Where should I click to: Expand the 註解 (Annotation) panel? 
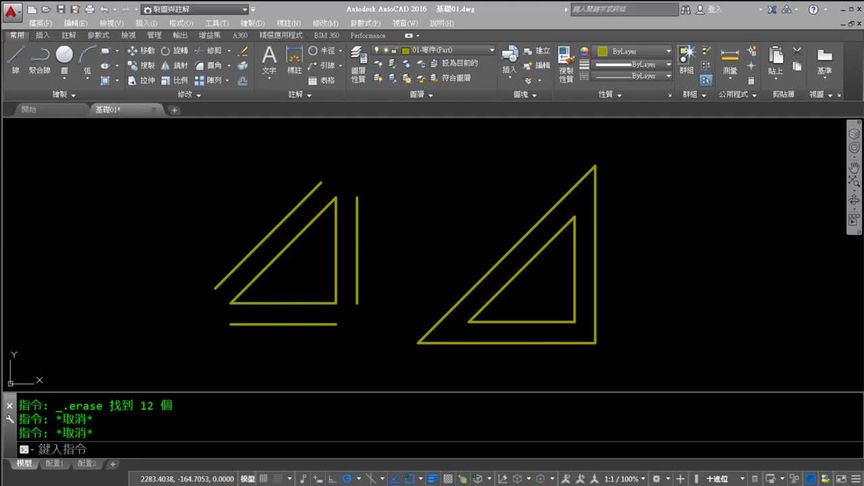point(300,95)
